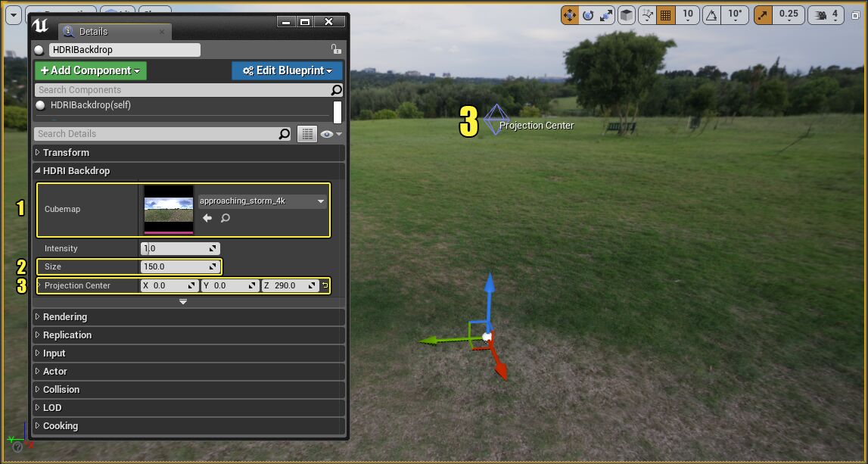
Task: Click the Search Details input field
Action: coord(157,134)
